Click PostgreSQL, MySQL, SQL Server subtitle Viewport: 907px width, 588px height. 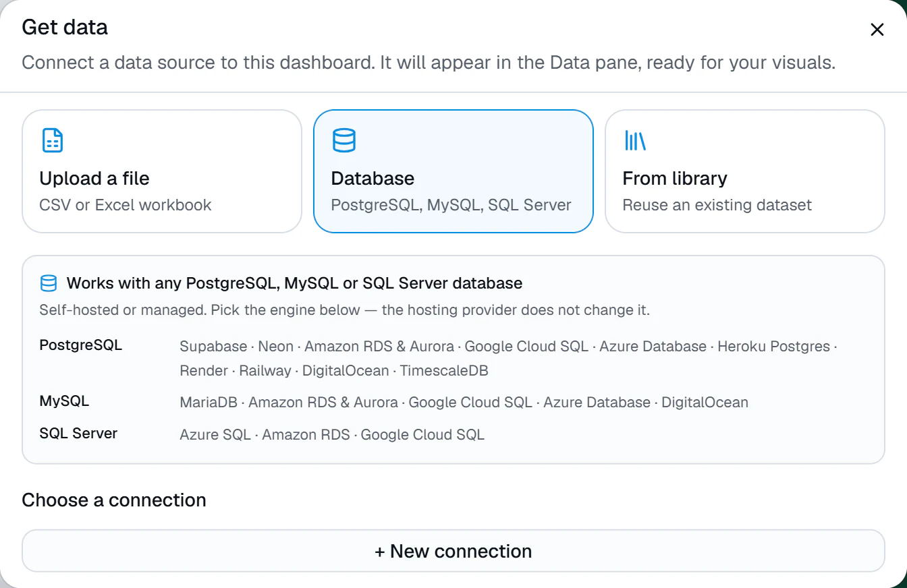click(x=451, y=205)
